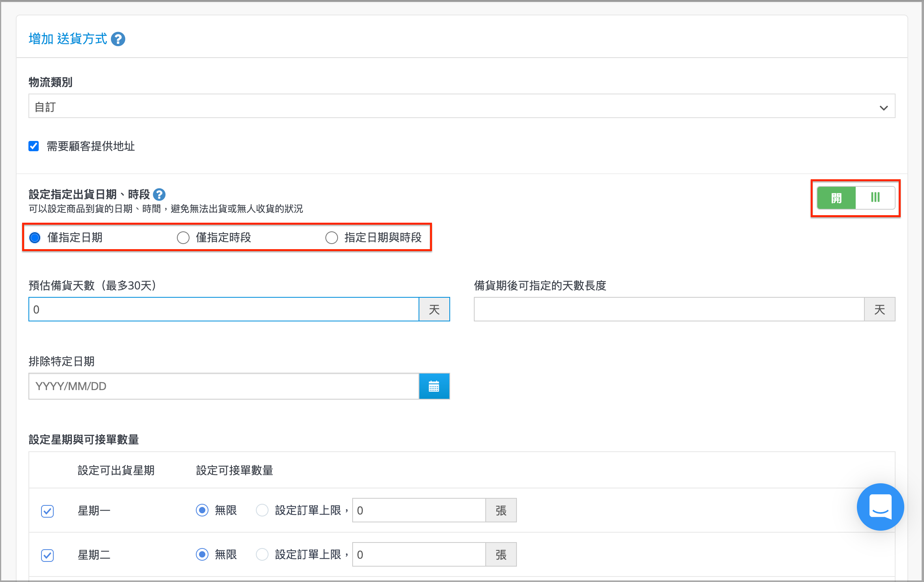Screen dimensions: 924x582
Task: Click 星期二 order limit input field
Action: tap(419, 554)
